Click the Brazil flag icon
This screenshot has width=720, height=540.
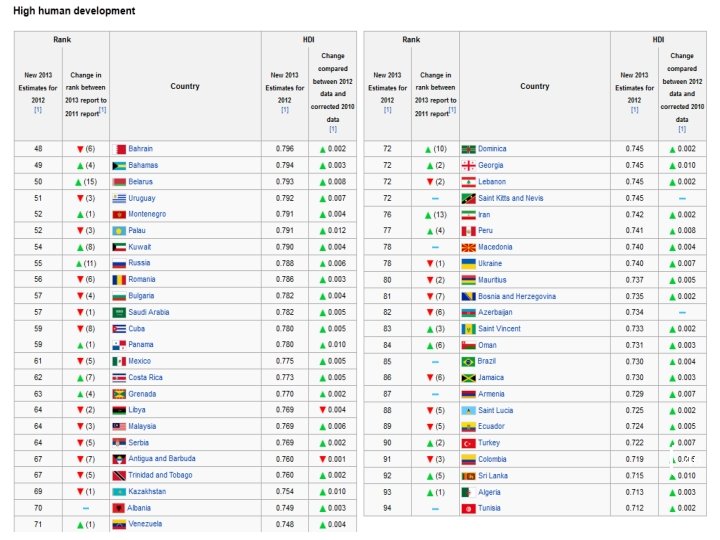click(x=468, y=362)
